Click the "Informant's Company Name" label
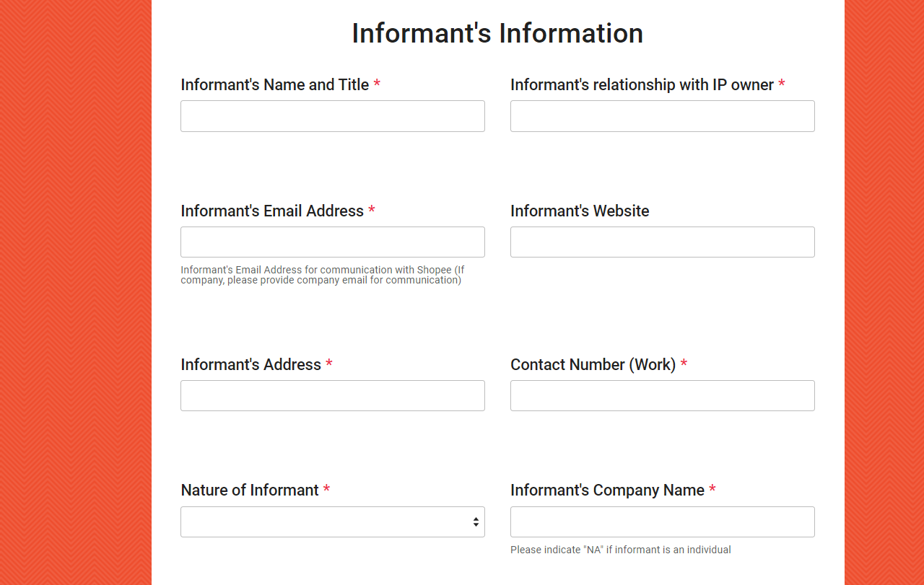924x585 pixels. (x=607, y=491)
